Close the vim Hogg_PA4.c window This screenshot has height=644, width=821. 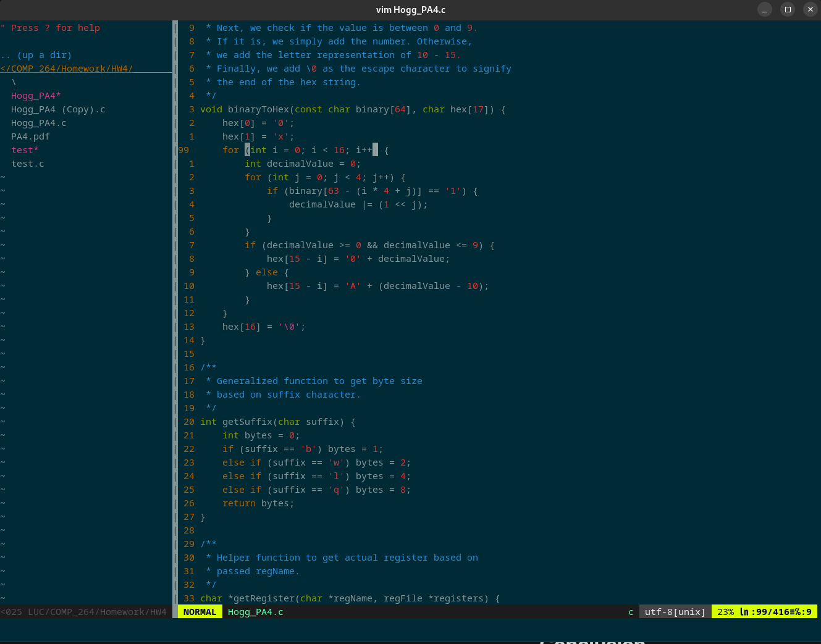[810, 9]
